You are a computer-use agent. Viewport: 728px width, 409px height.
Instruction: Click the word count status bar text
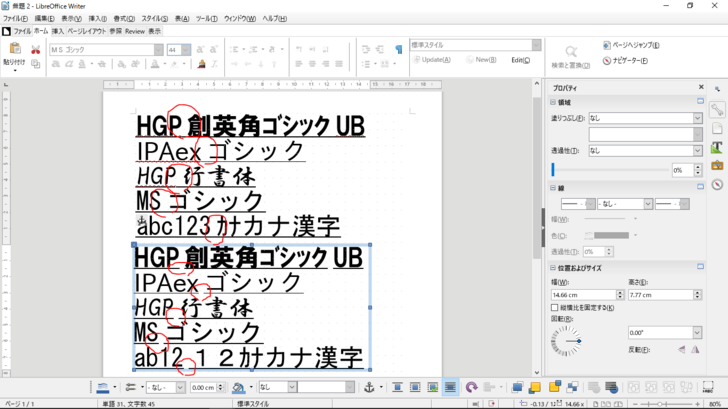[129, 404]
